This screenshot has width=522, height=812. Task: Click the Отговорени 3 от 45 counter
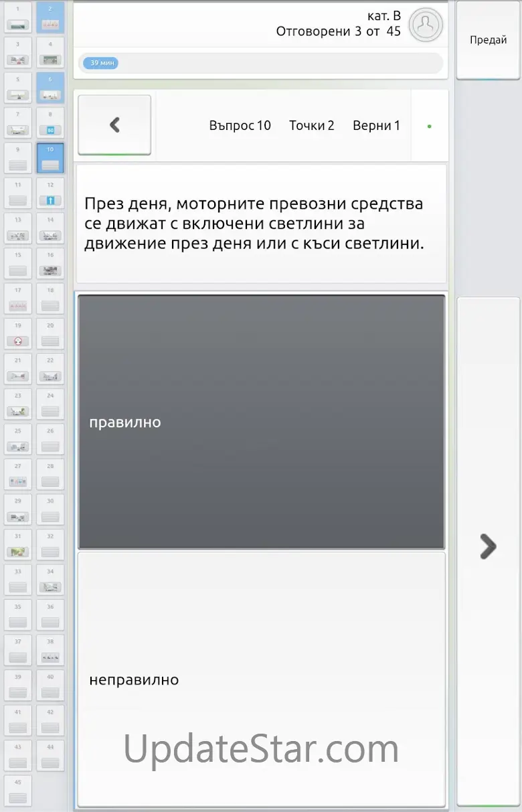coord(338,31)
